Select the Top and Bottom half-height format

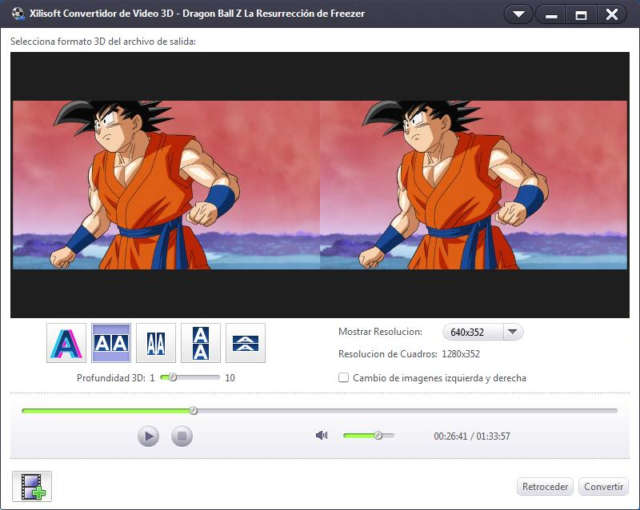(245, 343)
